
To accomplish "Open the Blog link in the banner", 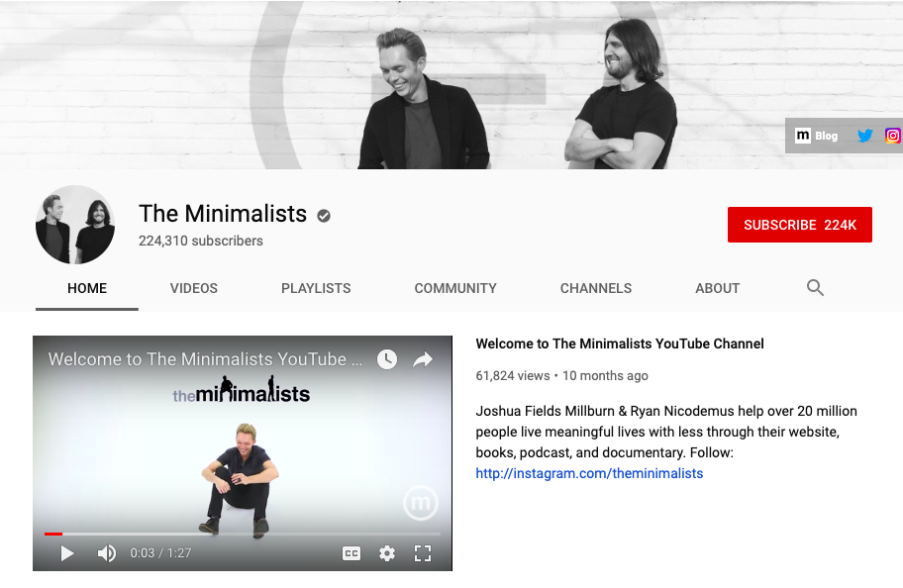I will pos(817,136).
